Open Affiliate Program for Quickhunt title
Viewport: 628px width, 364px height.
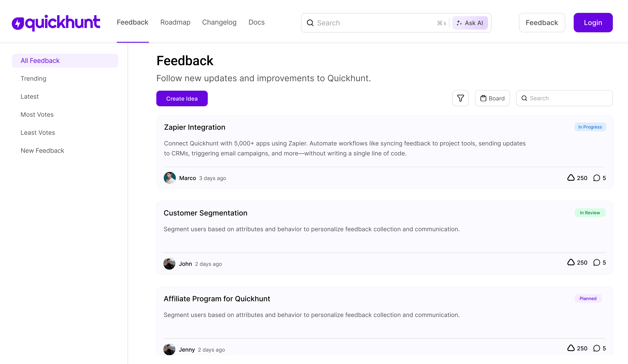point(217,299)
